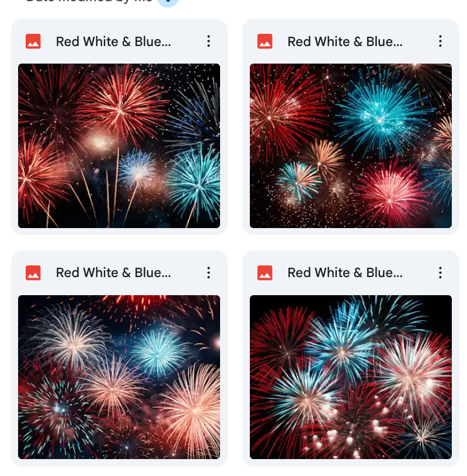467x476 pixels.
Task: Open the three-dot menu for the white and peach fireworks file
Action: coord(208,272)
